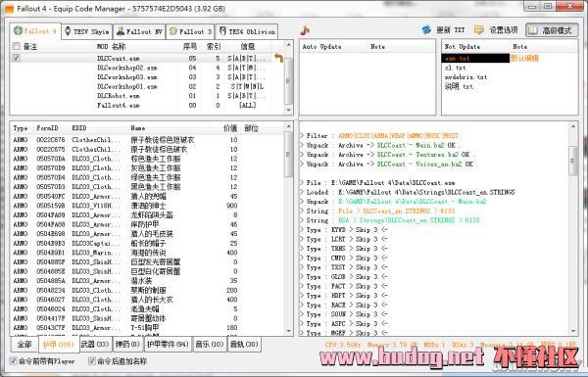
Task: Select item row 海潮的传说
Action: (x=147, y=253)
